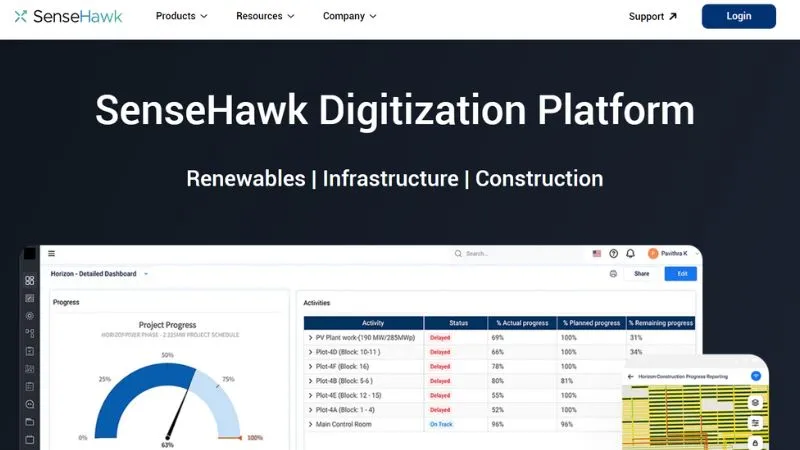Open the workflow nodes sidebar icon
The width and height of the screenshot is (800, 450).
[x=30, y=333]
